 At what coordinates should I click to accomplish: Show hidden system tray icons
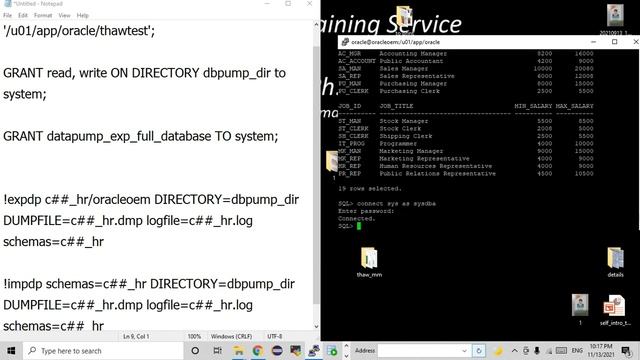click(x=514, y=351)
